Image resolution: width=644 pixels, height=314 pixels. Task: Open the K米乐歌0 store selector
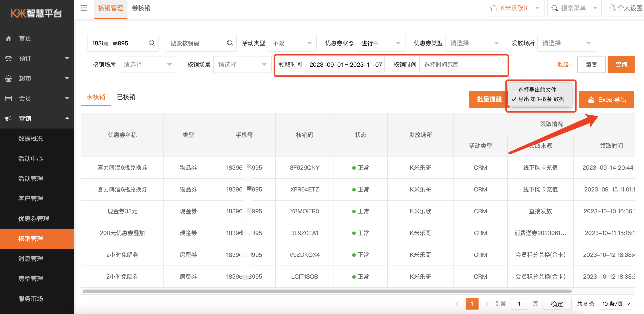515,8
